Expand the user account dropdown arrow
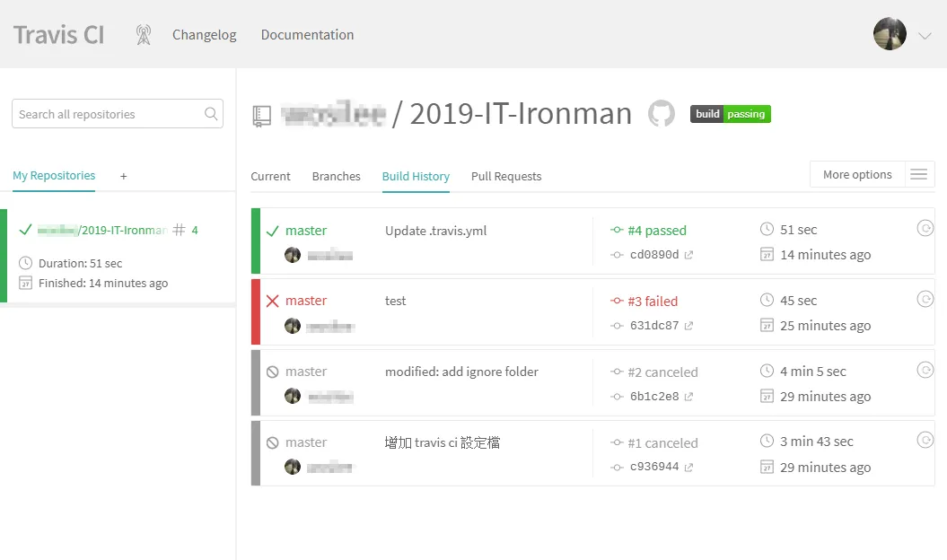 point(925,36)
